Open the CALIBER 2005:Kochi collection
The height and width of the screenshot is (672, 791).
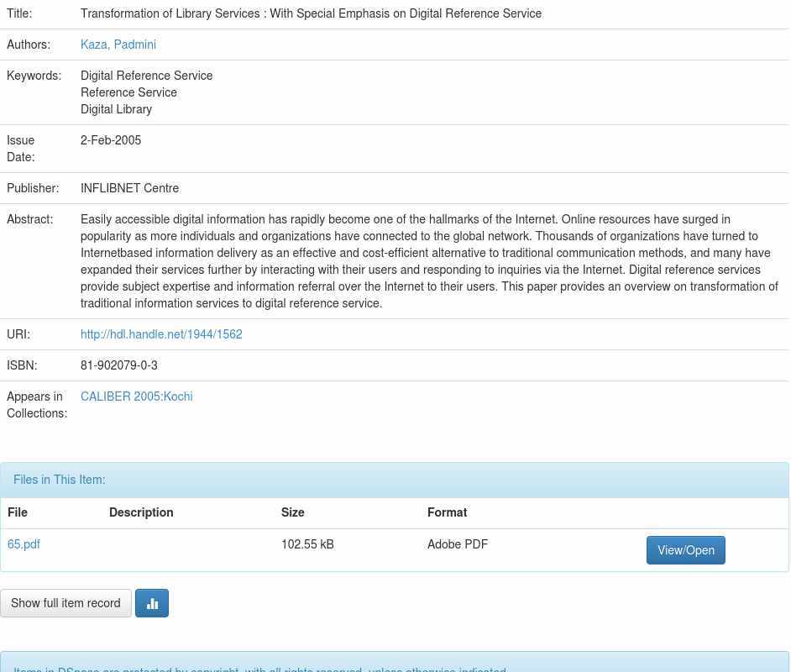tap(136, 396)
